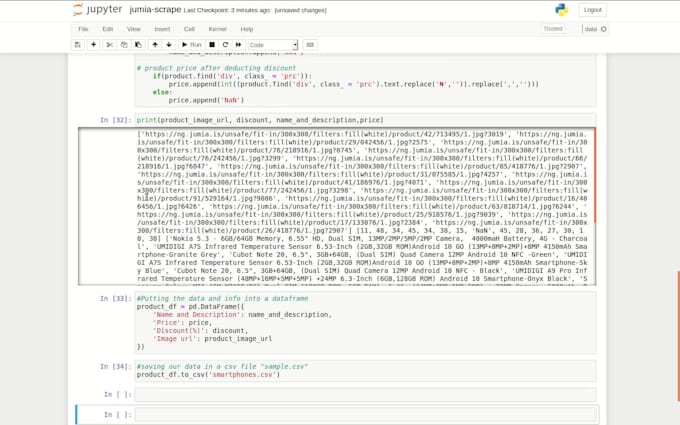Viewport: 680px width, 425px height.
Task: Click the product price comment line
Action: click(216, 68)
